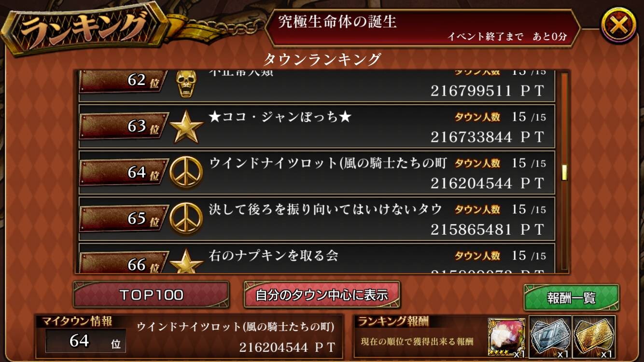Open the 報酬一覧 rewards list
Image resolution: width=644 pixels, height=362 pixels.
[x=571, y=297]
